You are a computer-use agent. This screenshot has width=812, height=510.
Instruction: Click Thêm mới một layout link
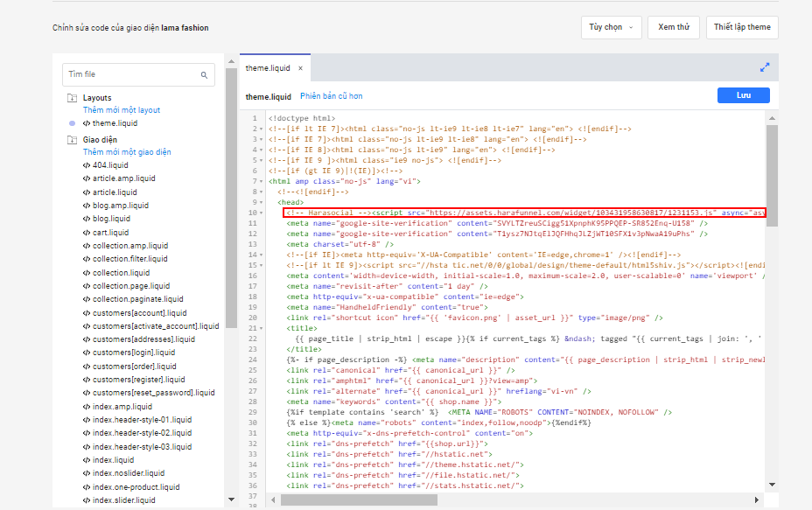click(x=122, y=110)
